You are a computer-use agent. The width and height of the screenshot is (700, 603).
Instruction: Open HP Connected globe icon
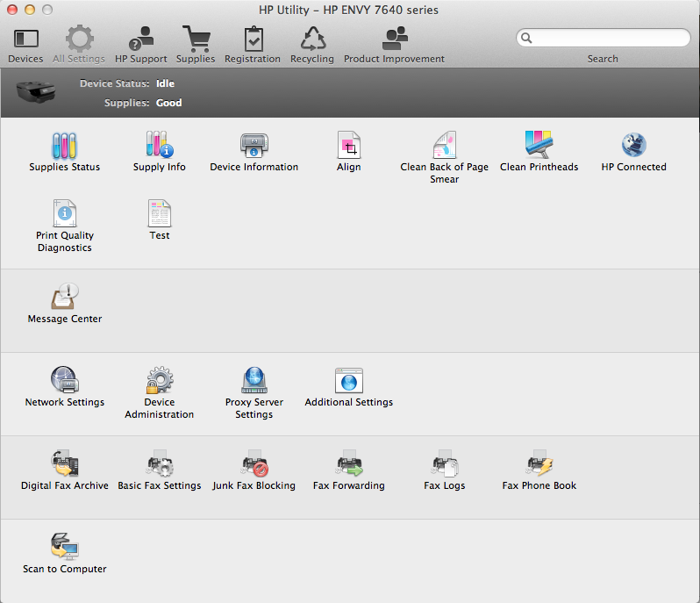point(633,146)
